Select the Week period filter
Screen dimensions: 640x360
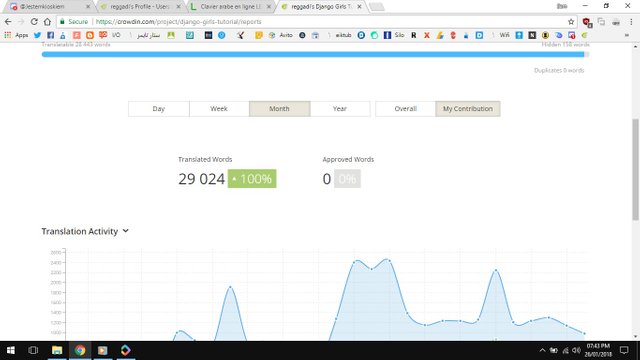pyautogui.click(x=219, y=109)
